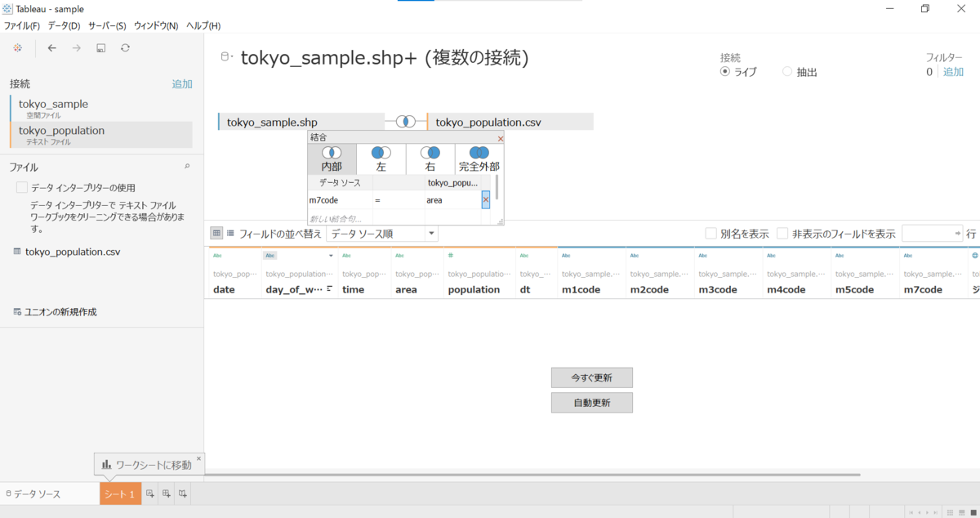Image resolution: width=980 pixels, height=518 pixels.
Task: Open the day_of_w column dropdown arrow
Action: point(331,256)
